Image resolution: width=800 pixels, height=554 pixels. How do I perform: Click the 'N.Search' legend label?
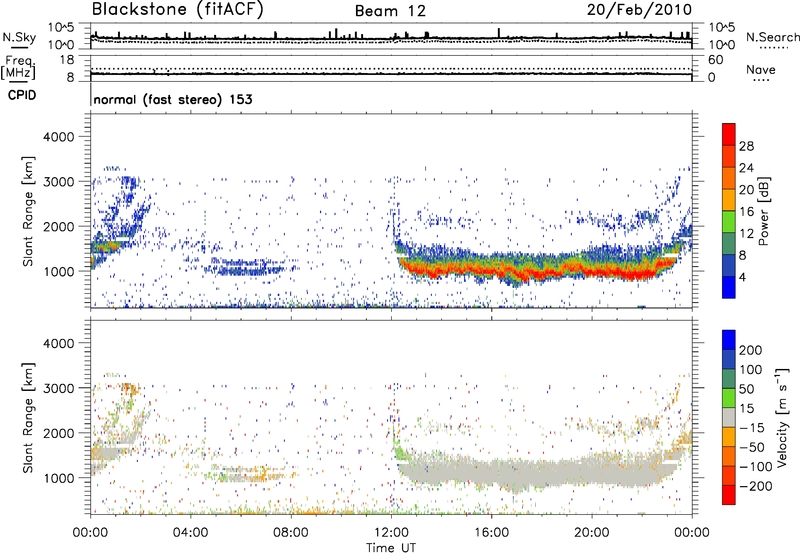(x=772, y=37)
